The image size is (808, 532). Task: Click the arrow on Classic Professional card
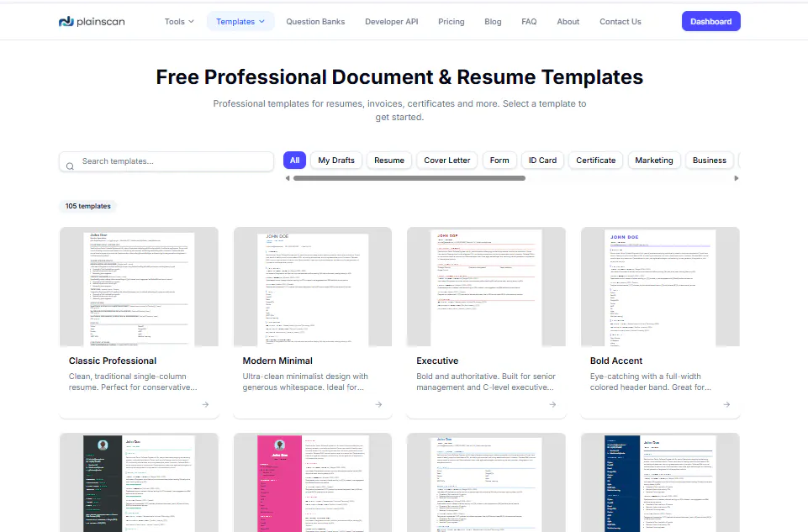point(206,405)
